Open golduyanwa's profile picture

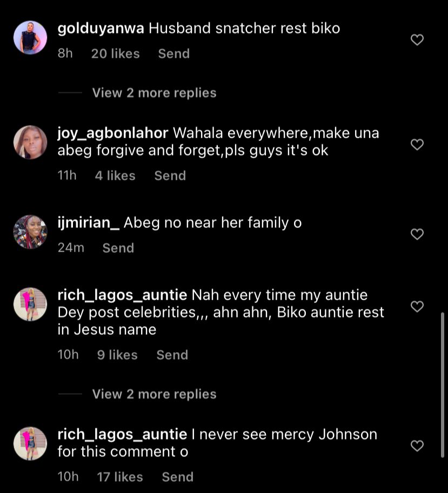click(x=30, y=38)
